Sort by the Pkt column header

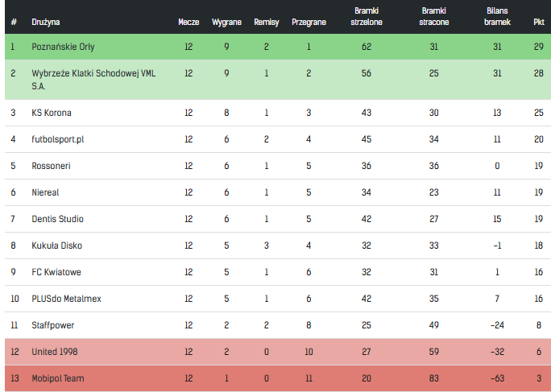coord(539,22)
